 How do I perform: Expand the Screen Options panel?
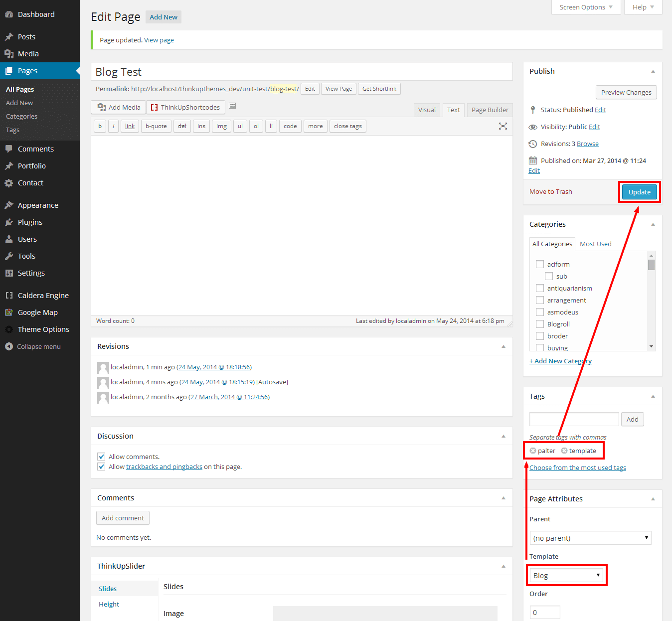[x=586, y=7]
